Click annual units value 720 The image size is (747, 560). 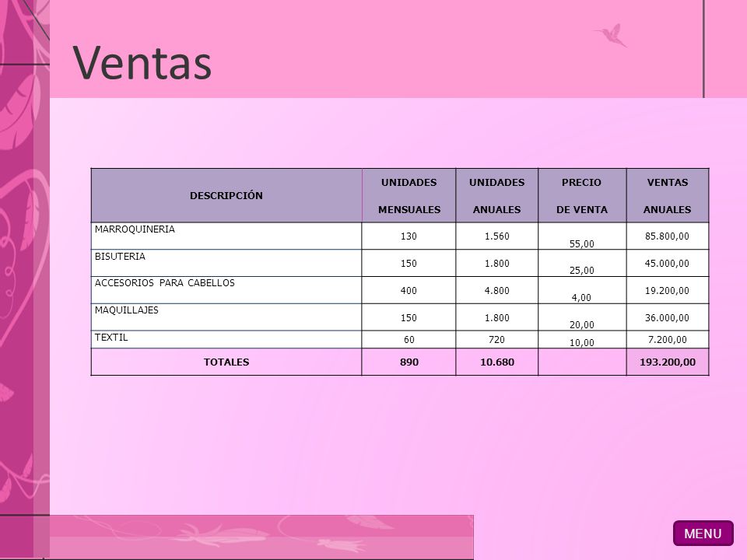click(497, 340)
